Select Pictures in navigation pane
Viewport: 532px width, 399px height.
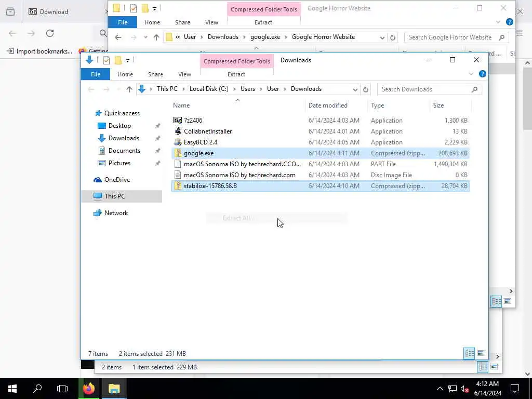pos(119,163)
